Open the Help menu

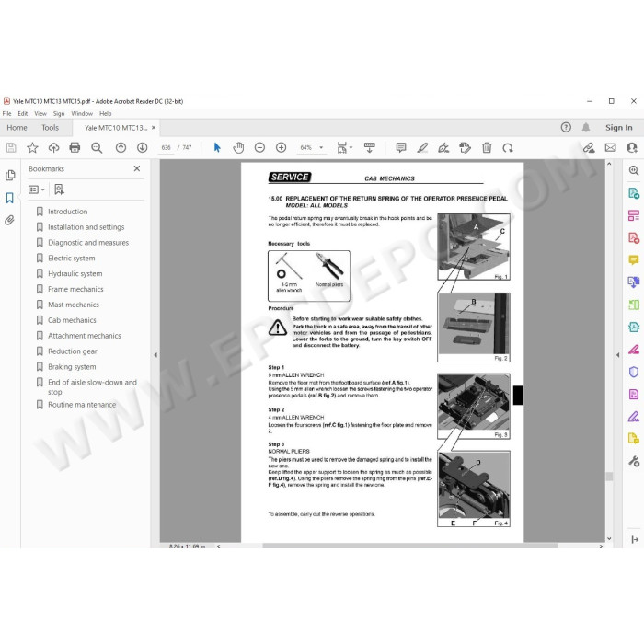(105, 113)
